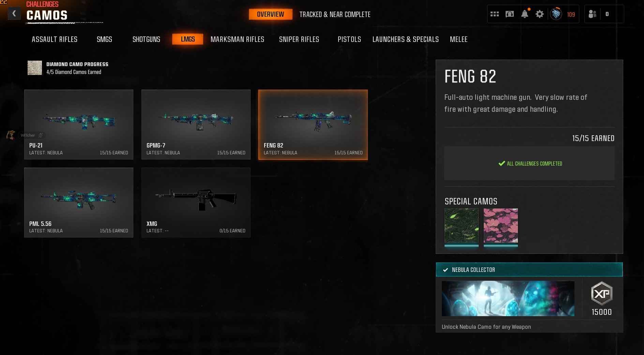Viewport: 644px width, 355px height.
Task: Select the diamond camo progress swatch
Action: click(35, 68)
